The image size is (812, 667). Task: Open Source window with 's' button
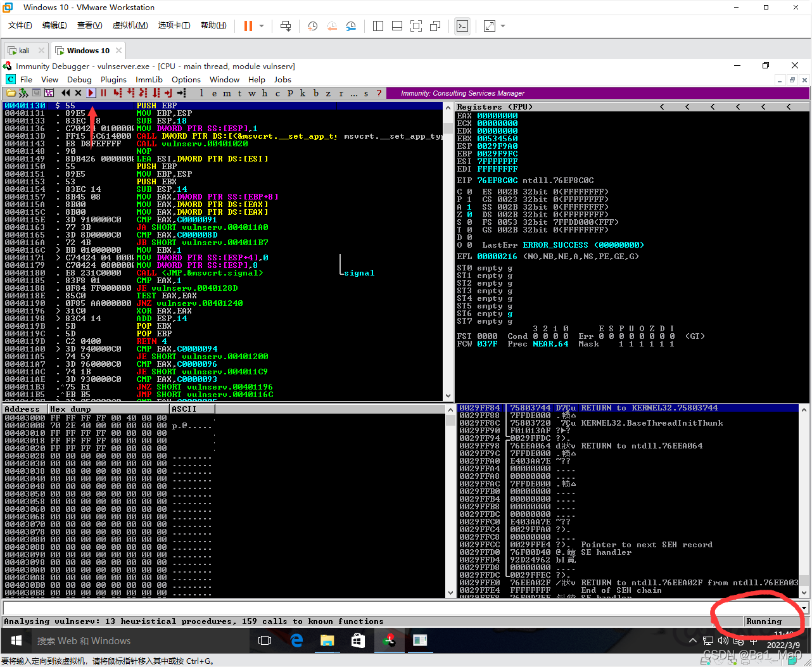click(366, 93)
